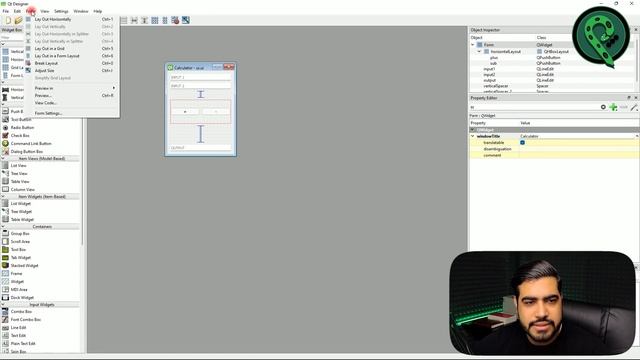Viewport: 640px width, 360px height.
Task: Click the horizontal splitter layout toolbar icon
Action: pos(134,20)
